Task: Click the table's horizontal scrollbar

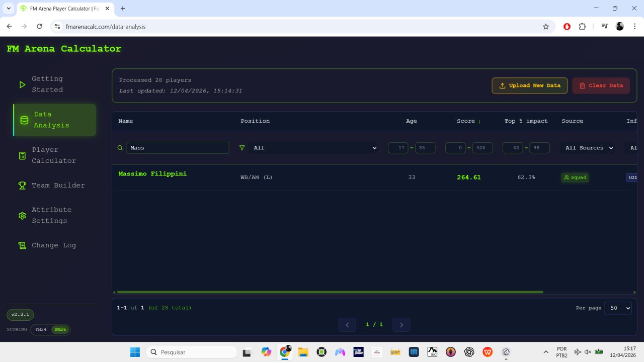Action: [x=330, y=292]
